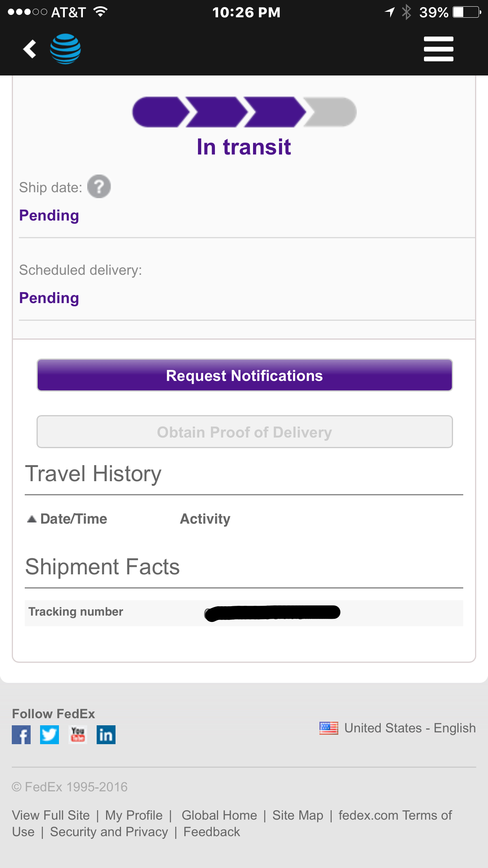Change region from United States - English
Viewport: 488px width, 868px height.
(x=410, y=728)
